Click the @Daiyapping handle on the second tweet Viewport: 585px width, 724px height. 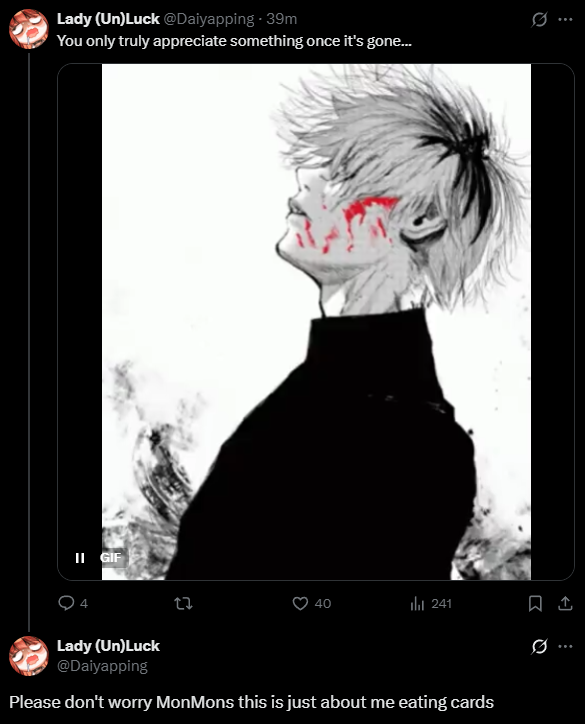(x=102, y=666)
